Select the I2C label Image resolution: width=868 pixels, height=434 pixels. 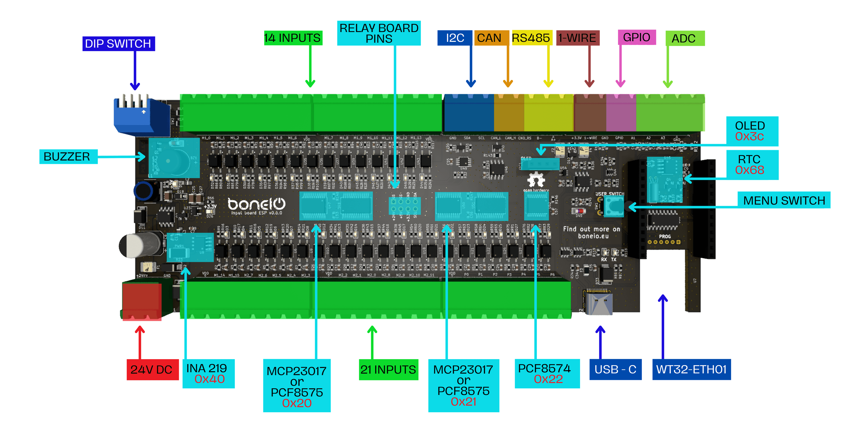click(x=455, y=38)
